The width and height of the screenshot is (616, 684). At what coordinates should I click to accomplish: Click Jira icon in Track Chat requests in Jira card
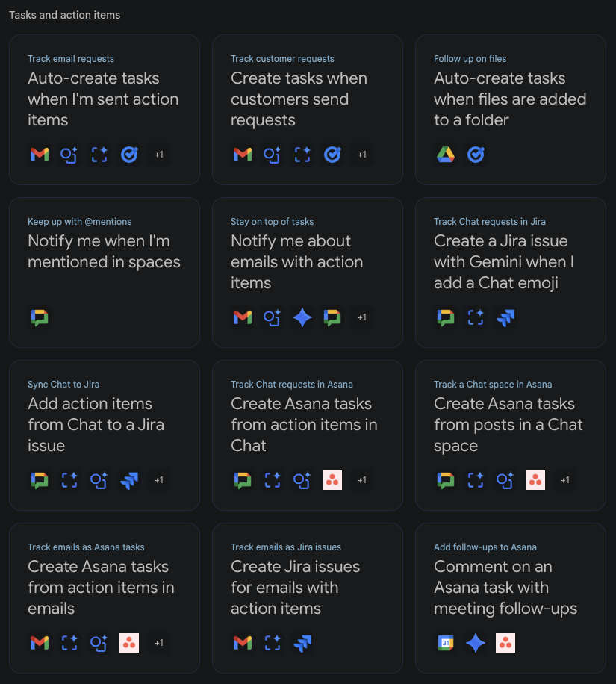tap(505, 317)
